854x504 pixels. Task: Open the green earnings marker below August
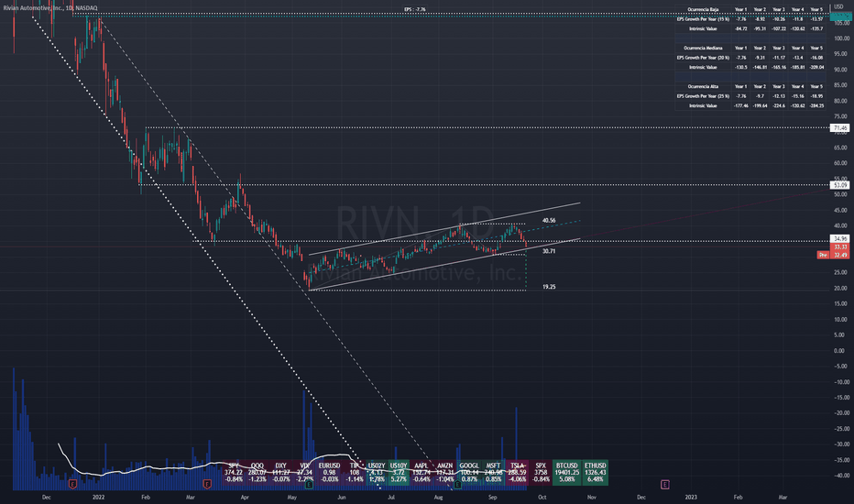click(457, 484)
